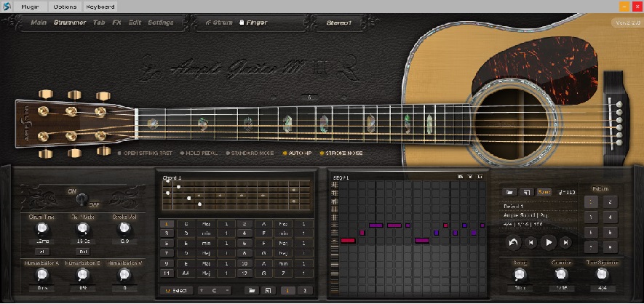Click the Swing knob

[x=520, y=274]
